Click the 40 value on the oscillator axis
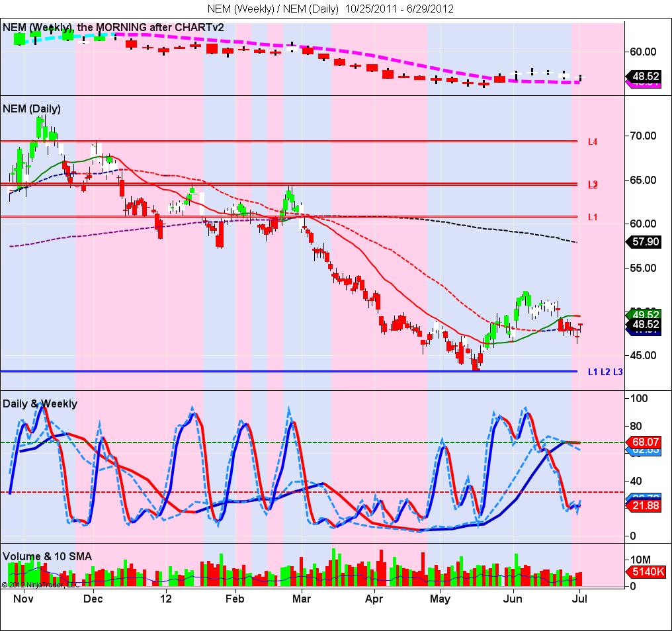The image size is (672, 631). (636, 481)
